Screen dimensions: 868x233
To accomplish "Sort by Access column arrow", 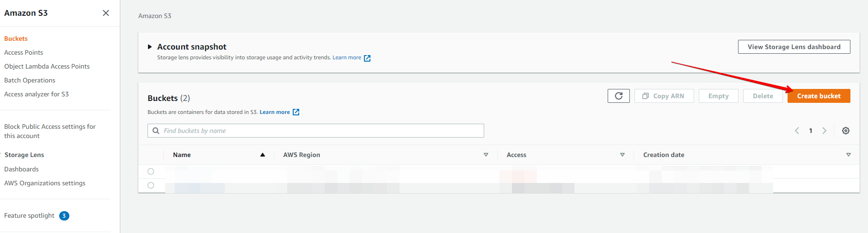I will (622, 155).
